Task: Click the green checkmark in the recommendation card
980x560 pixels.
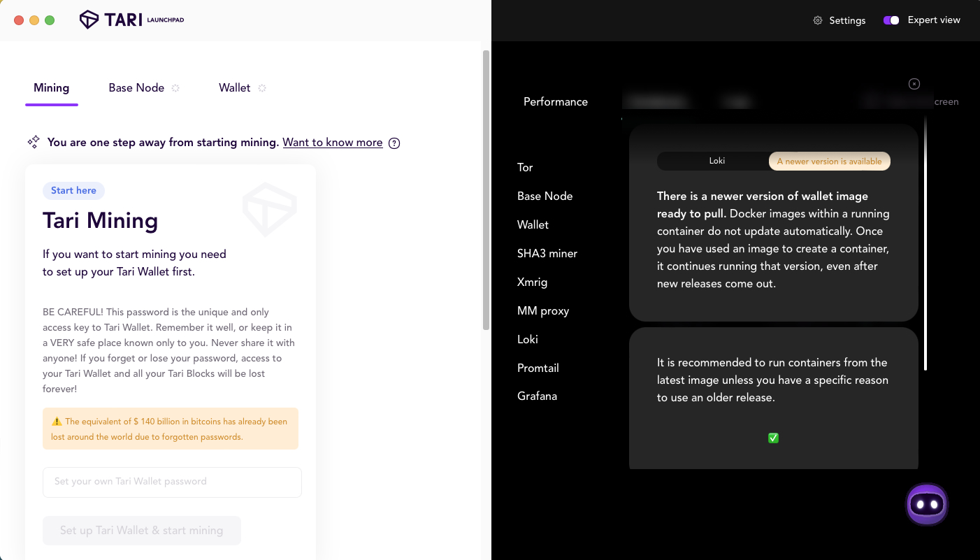Action: point(773,438)
